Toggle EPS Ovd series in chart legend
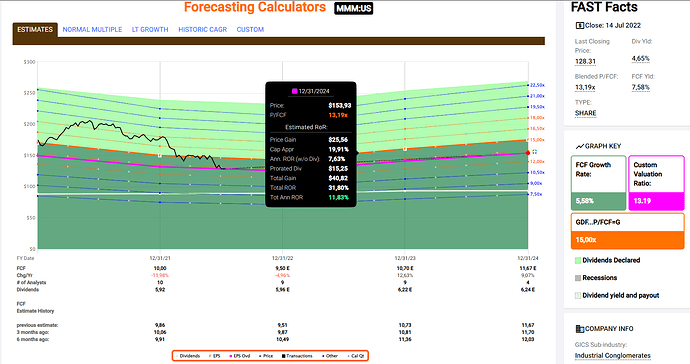 pyautogui.click(x=239, y=356)
